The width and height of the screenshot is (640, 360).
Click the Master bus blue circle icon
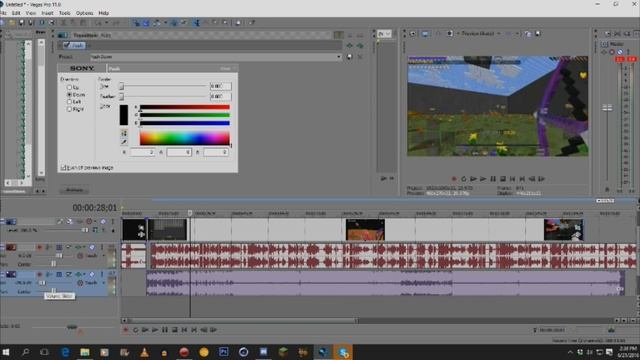[x=620, y=52]
